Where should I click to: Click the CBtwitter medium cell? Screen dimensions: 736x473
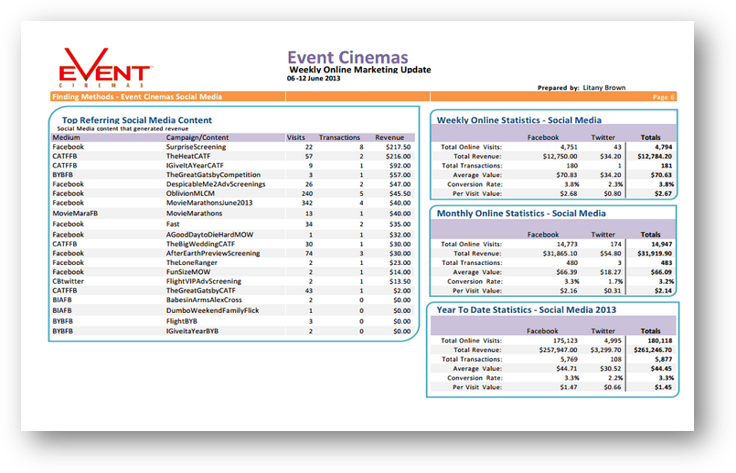tap(70, 281)
